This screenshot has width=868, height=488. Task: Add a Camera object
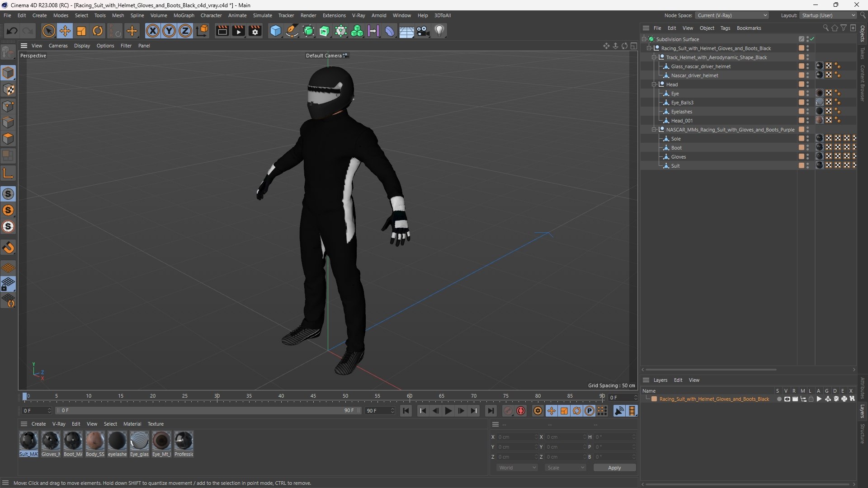click(x=423, y=31)
